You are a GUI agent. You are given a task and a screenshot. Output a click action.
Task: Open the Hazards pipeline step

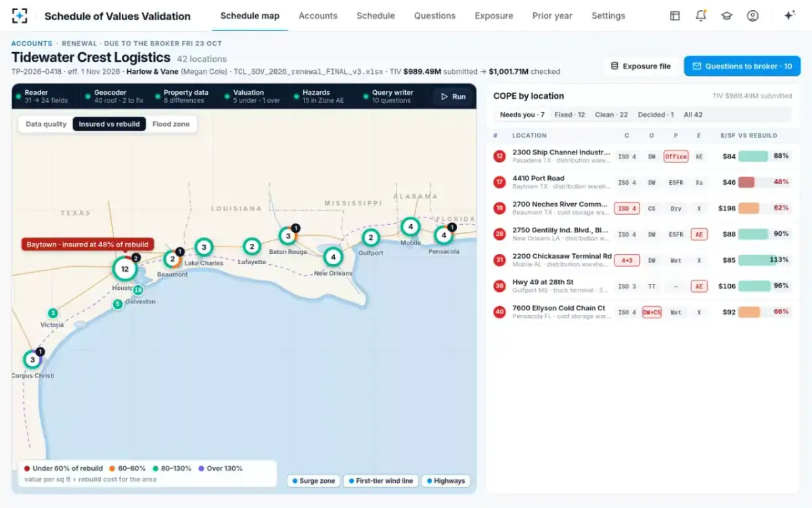322,96
